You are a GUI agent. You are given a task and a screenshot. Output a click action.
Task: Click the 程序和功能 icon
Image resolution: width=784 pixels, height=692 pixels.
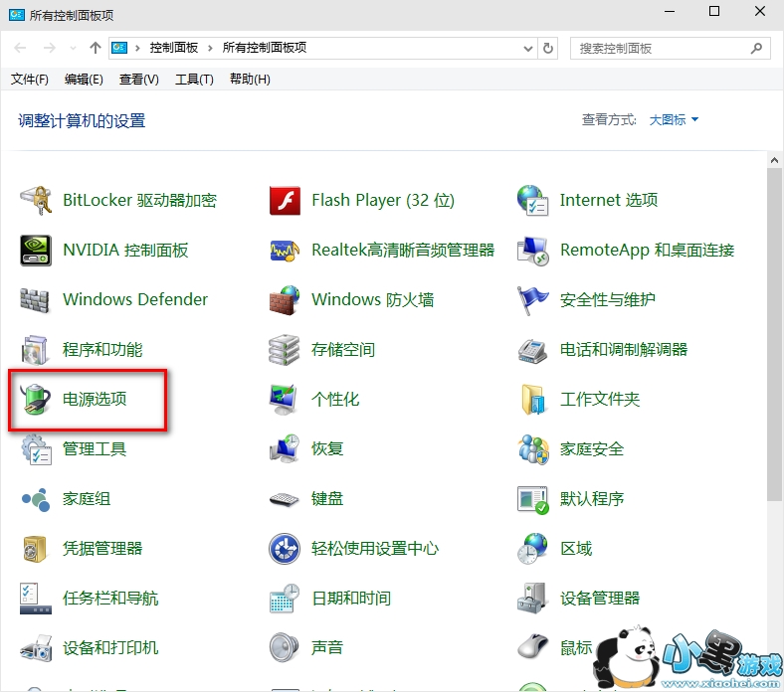click(35, 350)
